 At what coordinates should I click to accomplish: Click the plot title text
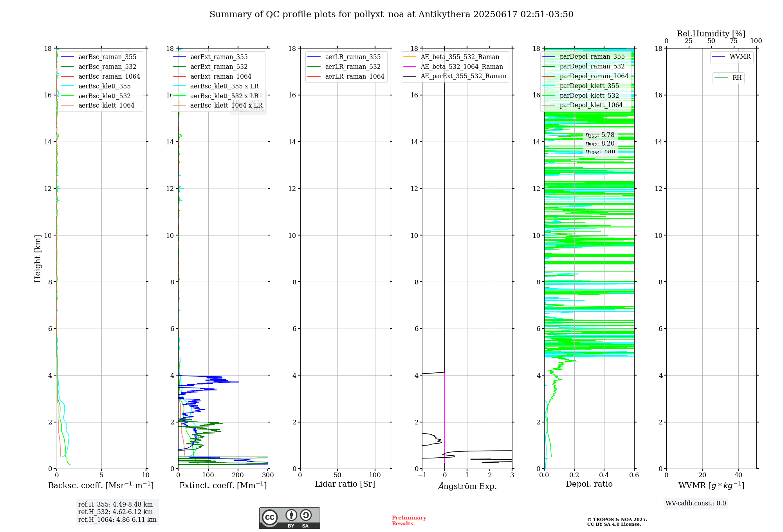pyautogui.click(x=391, y=14)
